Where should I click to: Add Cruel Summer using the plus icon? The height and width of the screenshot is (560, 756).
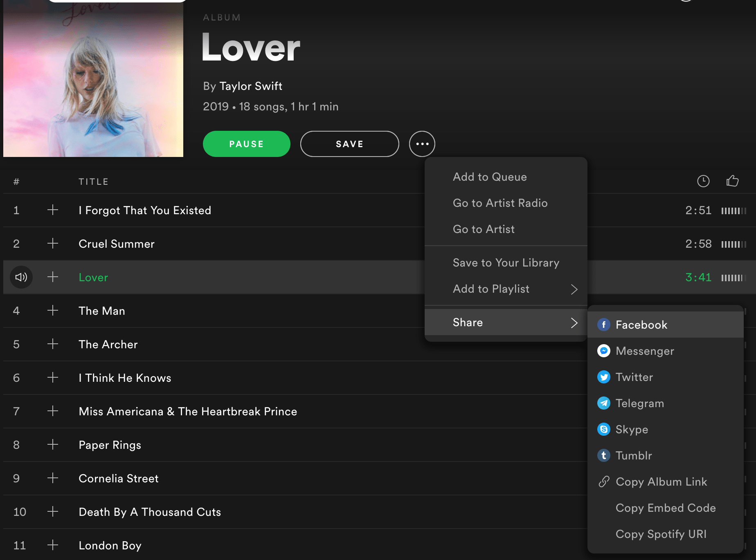click(52, 244)
